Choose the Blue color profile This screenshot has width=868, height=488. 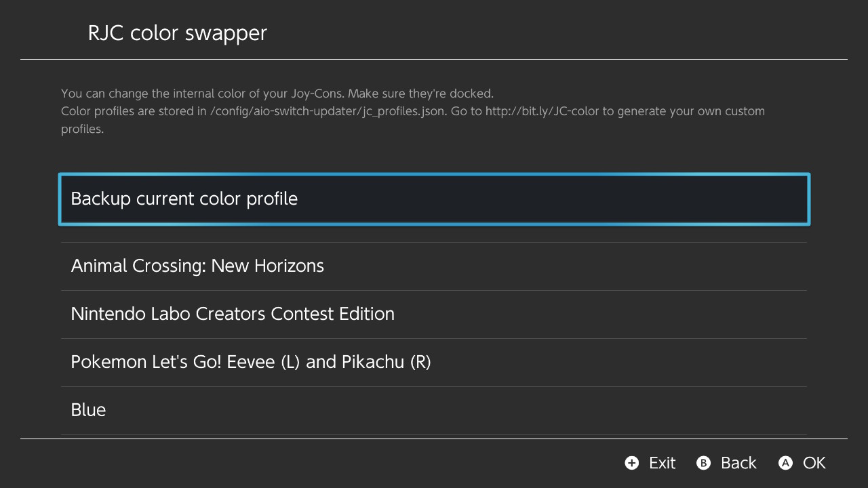434,410
